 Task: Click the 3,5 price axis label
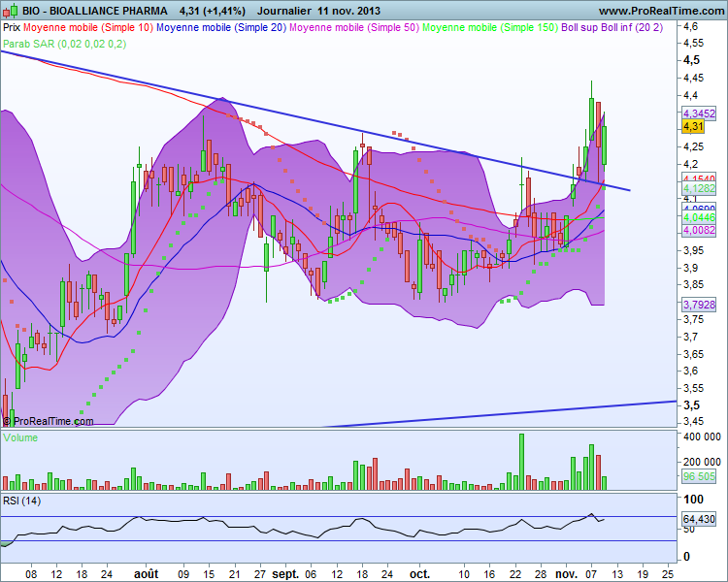(691, 405)
